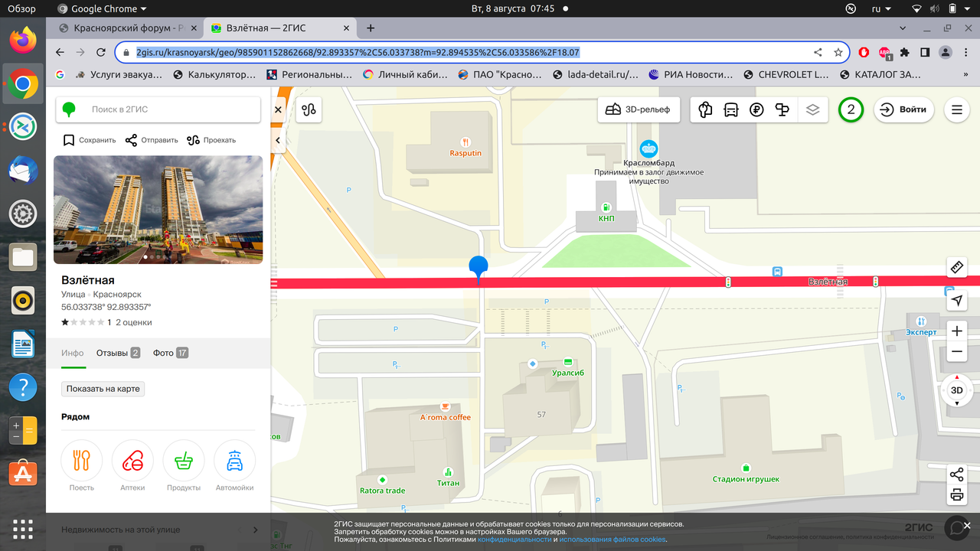Viewport: 980px width, 551px height.
Task: Click Показать на карте button
Action: tap(103, 388)
